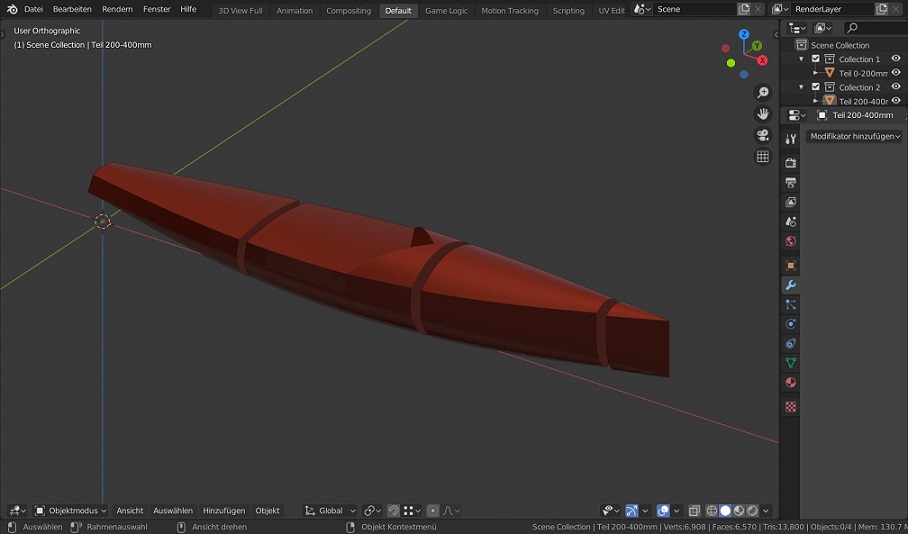The width and height of the screenshot is (908, 534).
Task: Open the Object Data properties triangle icon
Action: pos(790,363)
